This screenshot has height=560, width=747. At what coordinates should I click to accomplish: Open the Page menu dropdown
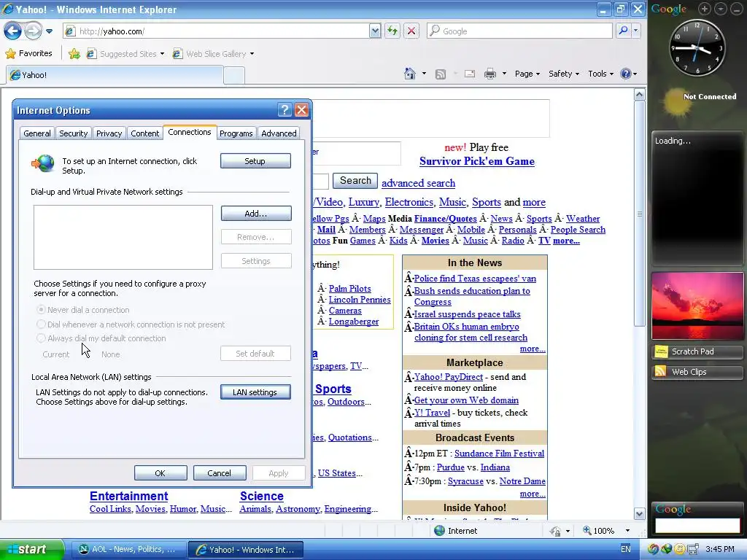point(527,74)
